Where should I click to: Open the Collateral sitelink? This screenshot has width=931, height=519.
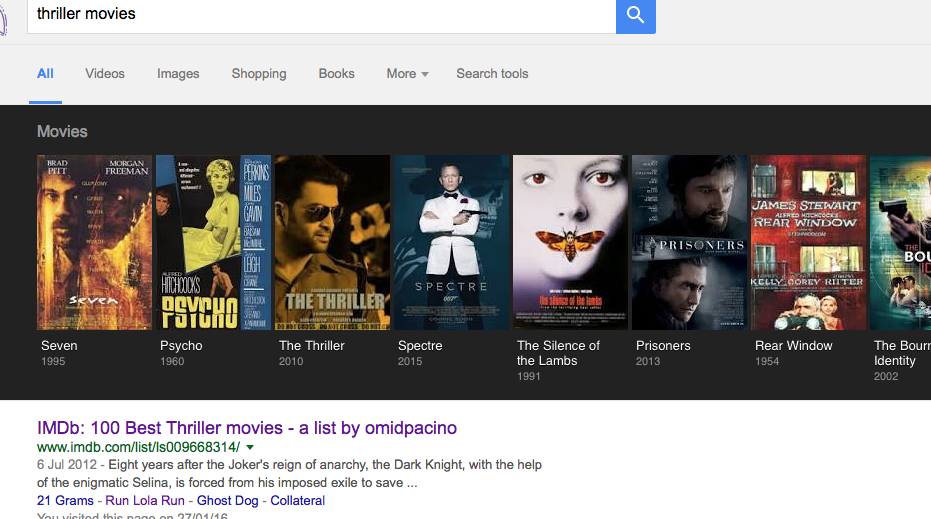click(x=297, y=501)
